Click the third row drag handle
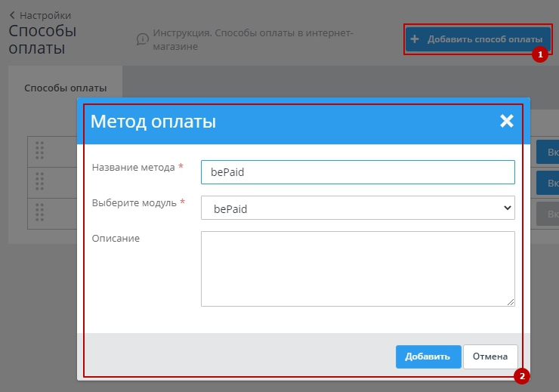The height and width of the screenshot is (392, 559). (x=40, y=213)
